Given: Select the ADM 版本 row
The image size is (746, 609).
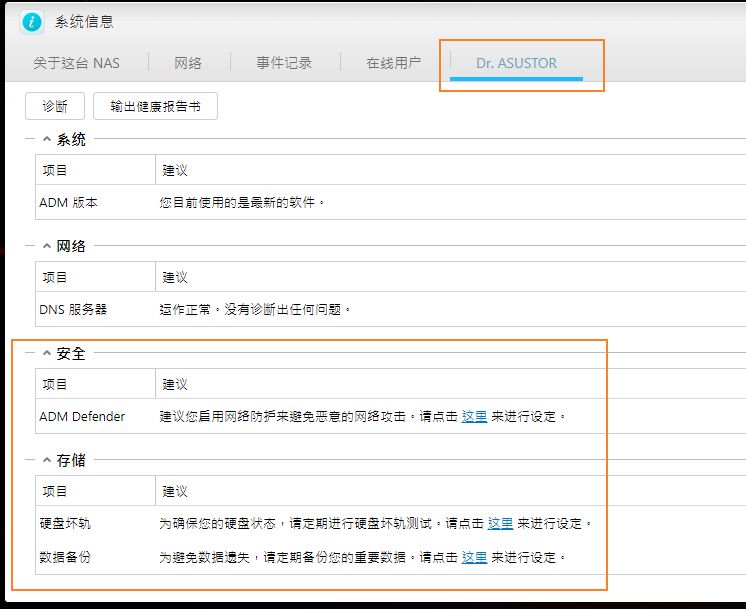Looking at the screenshot, I should (x=391, y=203).
